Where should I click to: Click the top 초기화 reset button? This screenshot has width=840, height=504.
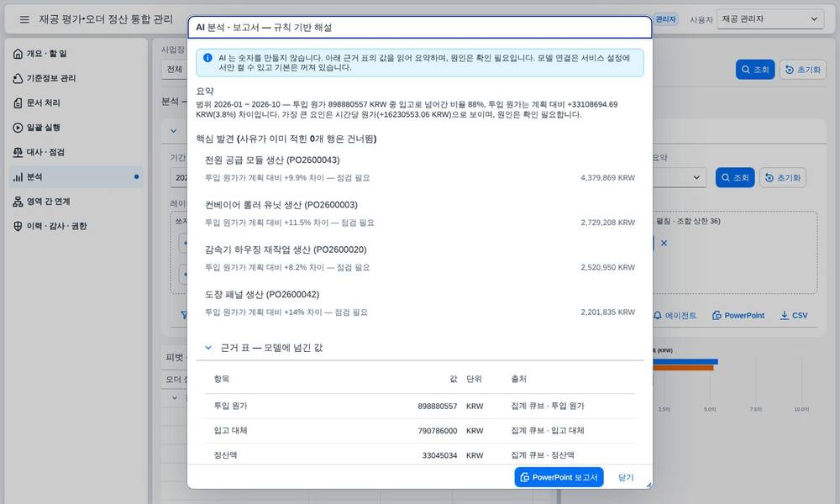point(802,70)
